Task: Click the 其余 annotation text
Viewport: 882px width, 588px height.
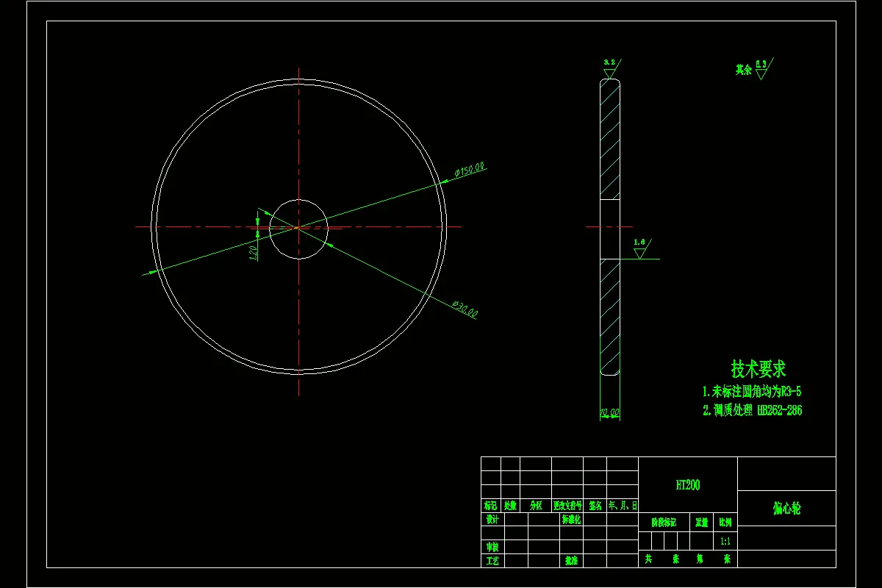Action: click(743, 71)
